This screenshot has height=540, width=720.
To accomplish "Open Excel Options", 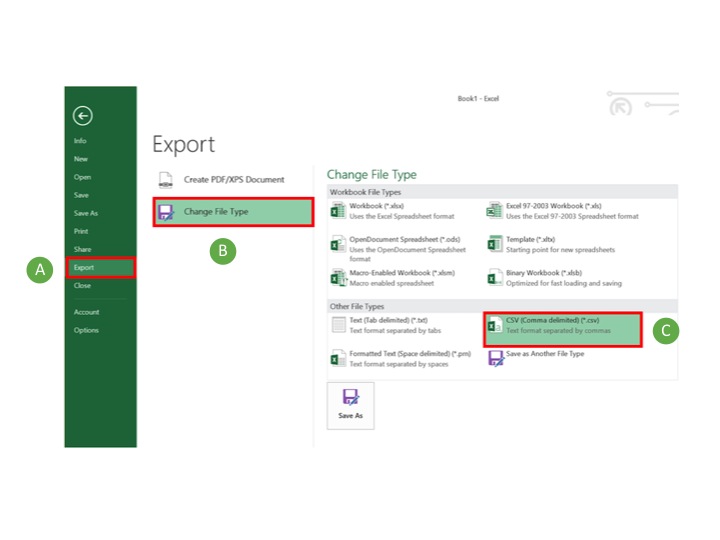I will coord(86,330).
